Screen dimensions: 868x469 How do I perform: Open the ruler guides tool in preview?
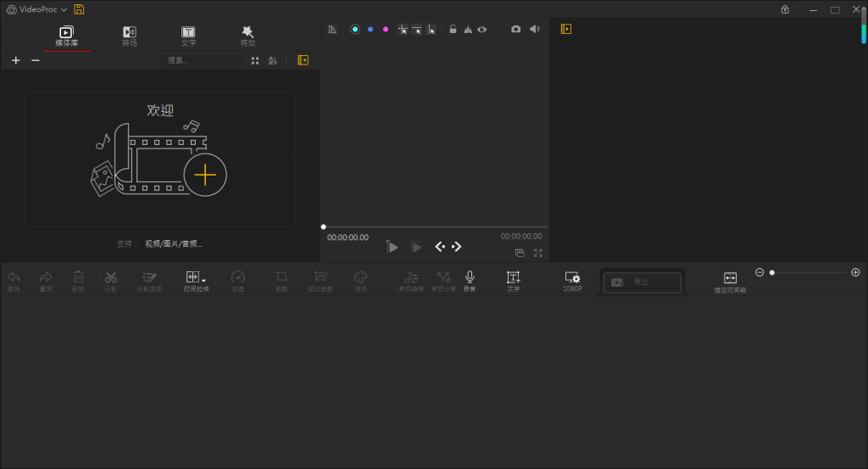click(x=332, y=30)
